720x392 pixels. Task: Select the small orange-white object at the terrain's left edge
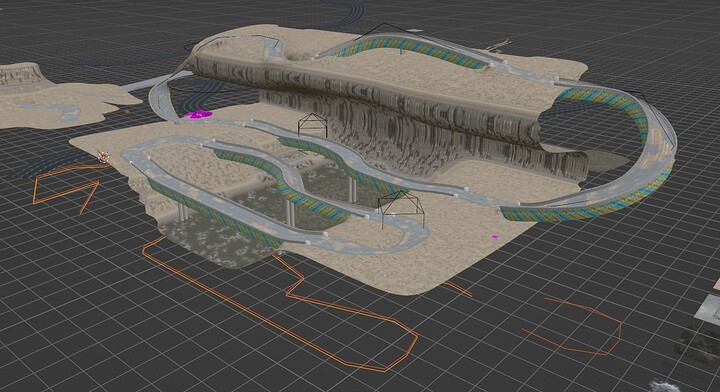click(x=103, y=157)
